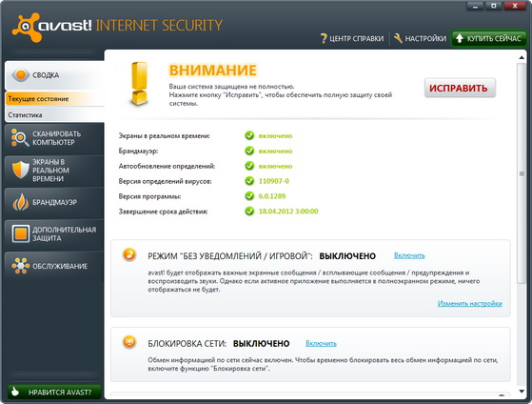Click the scrollbar down arrow

[x=522, y=392]
